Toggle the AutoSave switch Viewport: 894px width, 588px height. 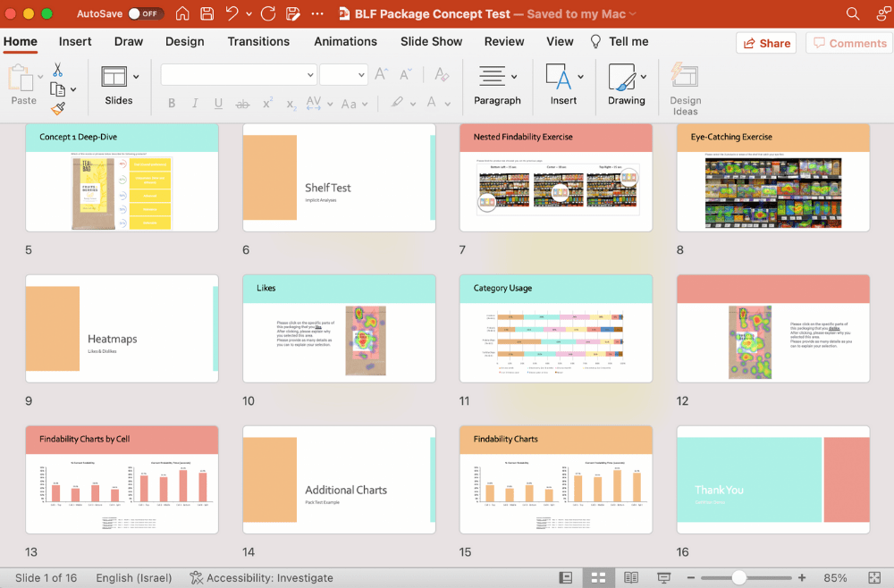145,13
